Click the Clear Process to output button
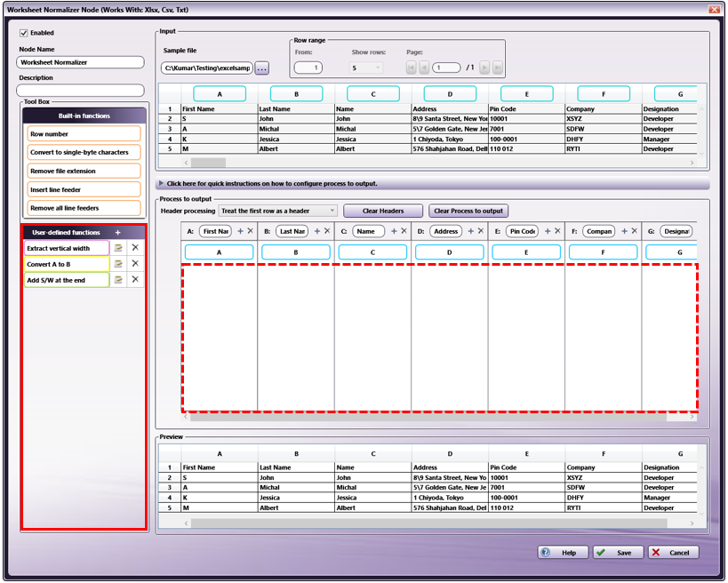 [x=468, y=211]
